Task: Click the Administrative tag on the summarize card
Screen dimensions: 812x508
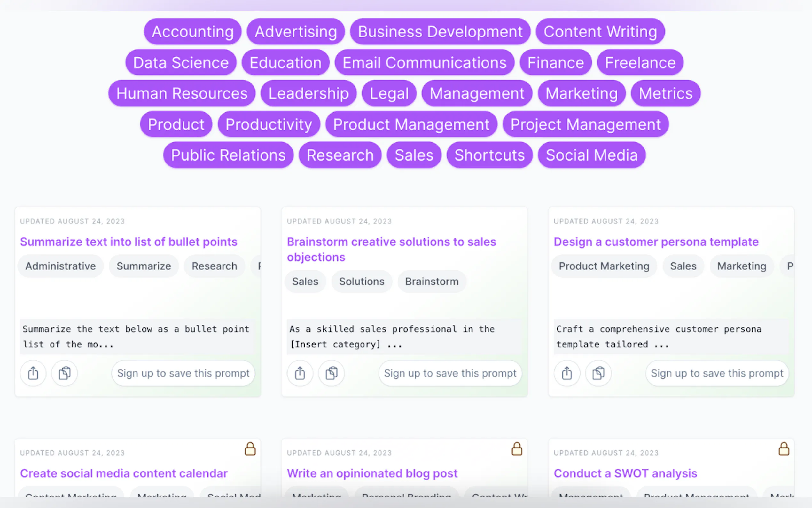Action: (60, 266)
